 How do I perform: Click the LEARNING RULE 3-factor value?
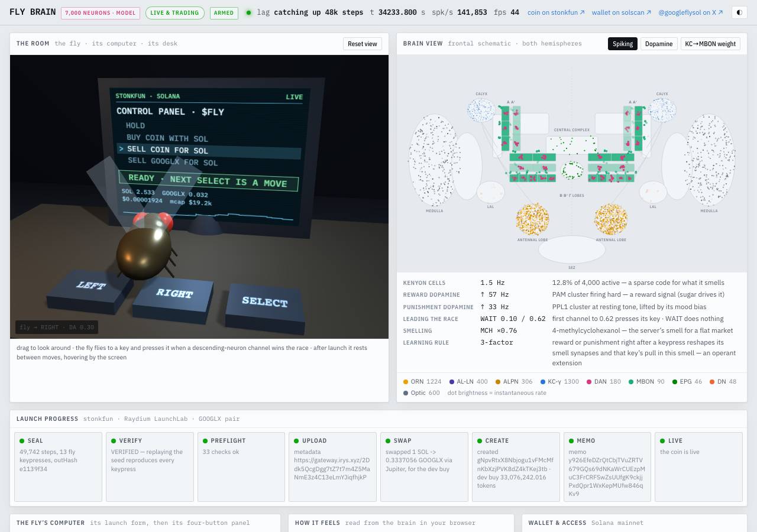(x=497, y=342)
